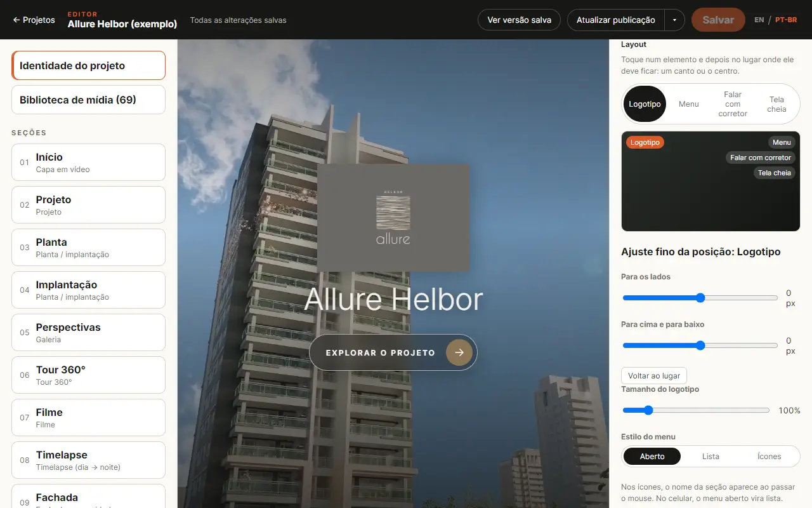Select Logotipo element in Layout selector
Image resolution: width=812 pixels, height=508 pixels.
point(645,104)
